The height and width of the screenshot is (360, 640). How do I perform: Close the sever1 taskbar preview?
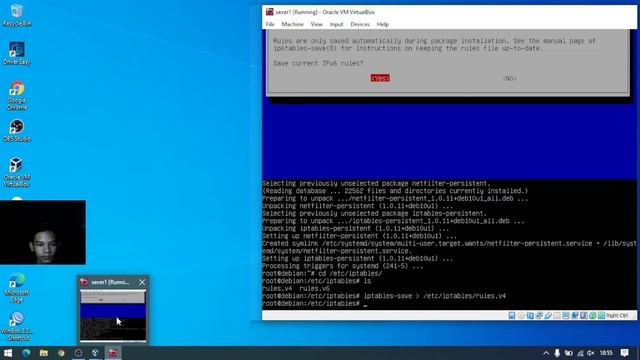[142, 282]
